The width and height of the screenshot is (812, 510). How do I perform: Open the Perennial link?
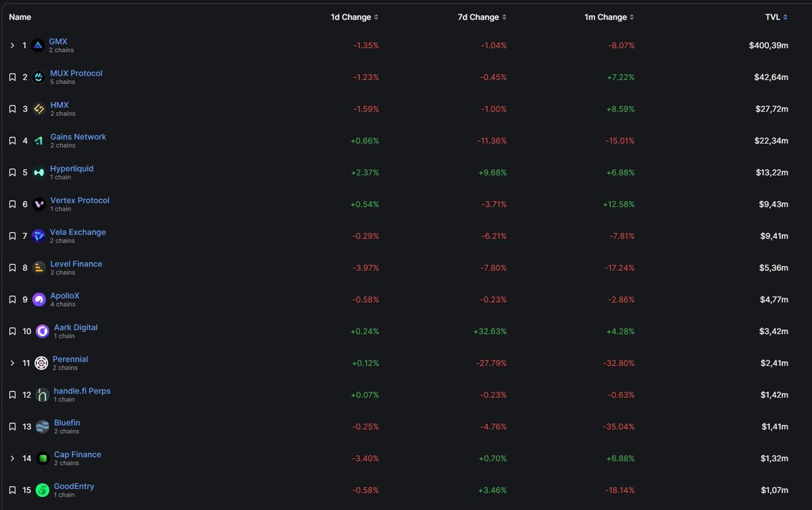coord(70,359)
